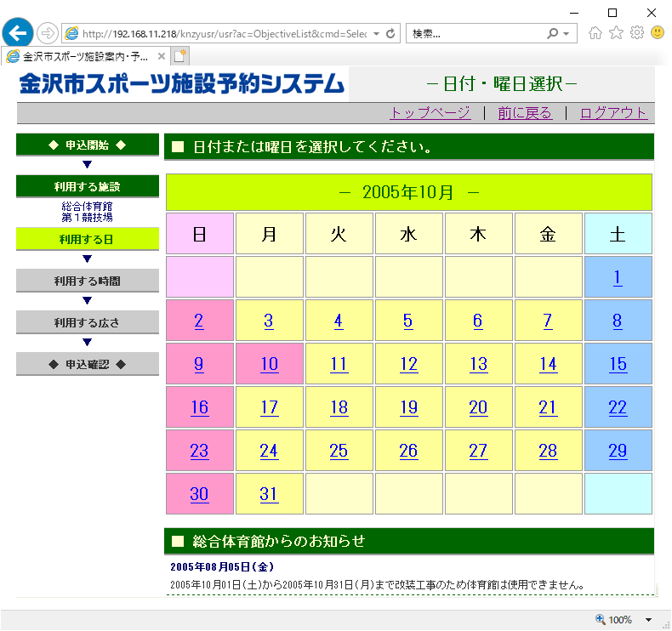The image size is (672, 631).
Task: Open the zoom level 100% dropdown arrow
Action: (648, 619)
